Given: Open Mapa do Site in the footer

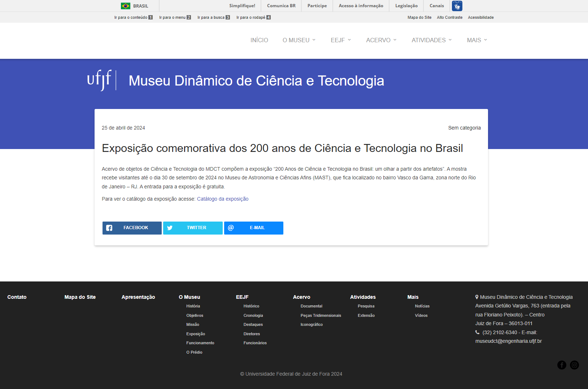Looking at the screenshot, I should pos(80,297).
